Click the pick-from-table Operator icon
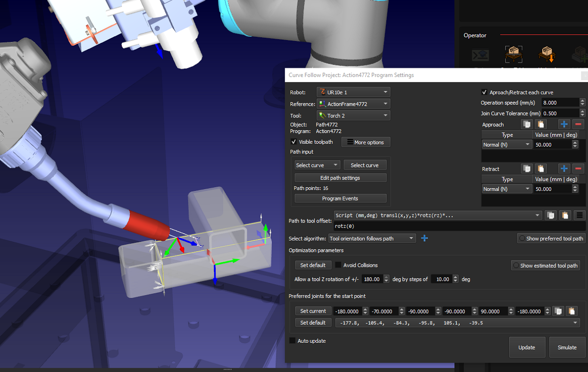Viewport: 588px width, 372px height. 512,55
